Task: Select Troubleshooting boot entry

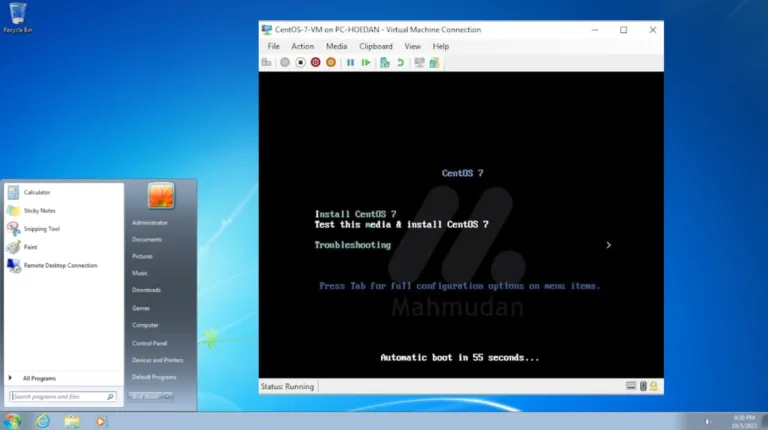Action: (353, 245)
